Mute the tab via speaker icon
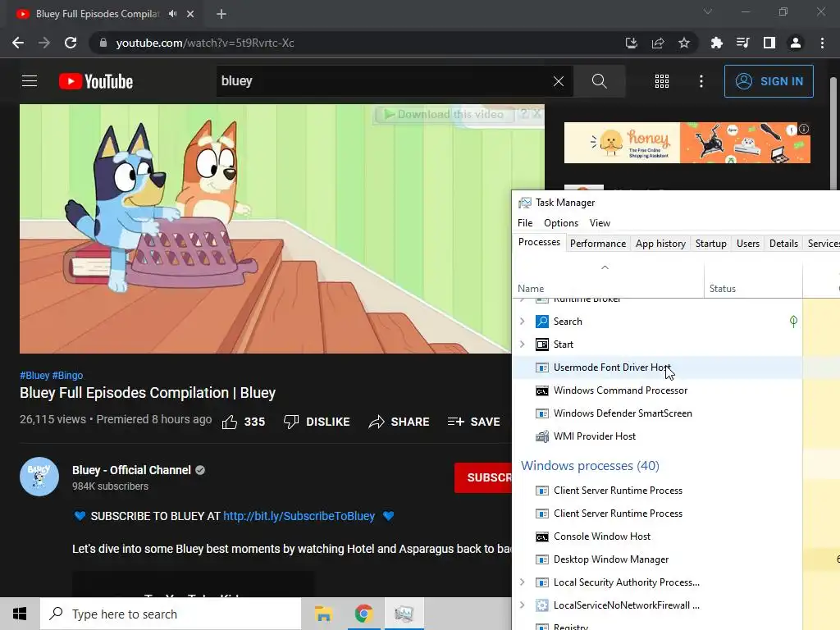This screenshot has width=840, height=630. pyautogui.click(x=172, y=14)
